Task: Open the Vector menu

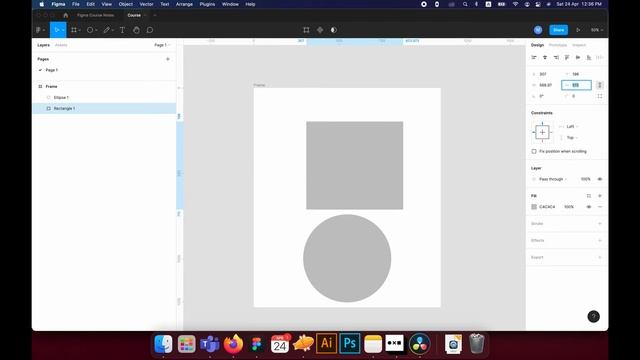Action: tap(146, 4)
